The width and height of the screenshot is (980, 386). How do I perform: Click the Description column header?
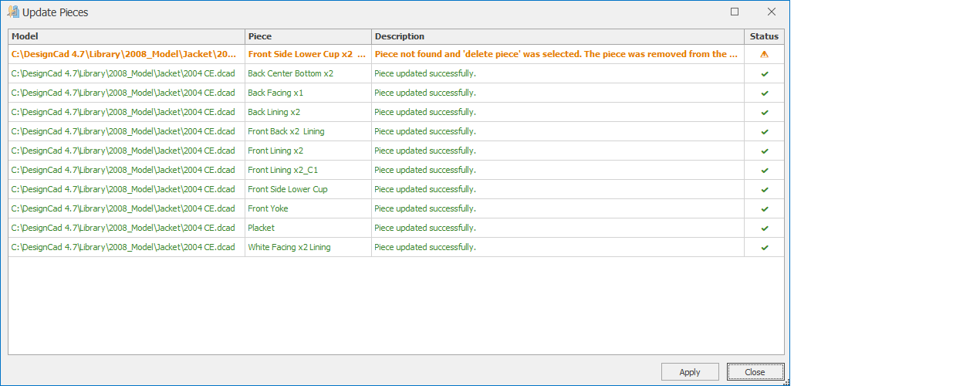(x=557, y=36)
